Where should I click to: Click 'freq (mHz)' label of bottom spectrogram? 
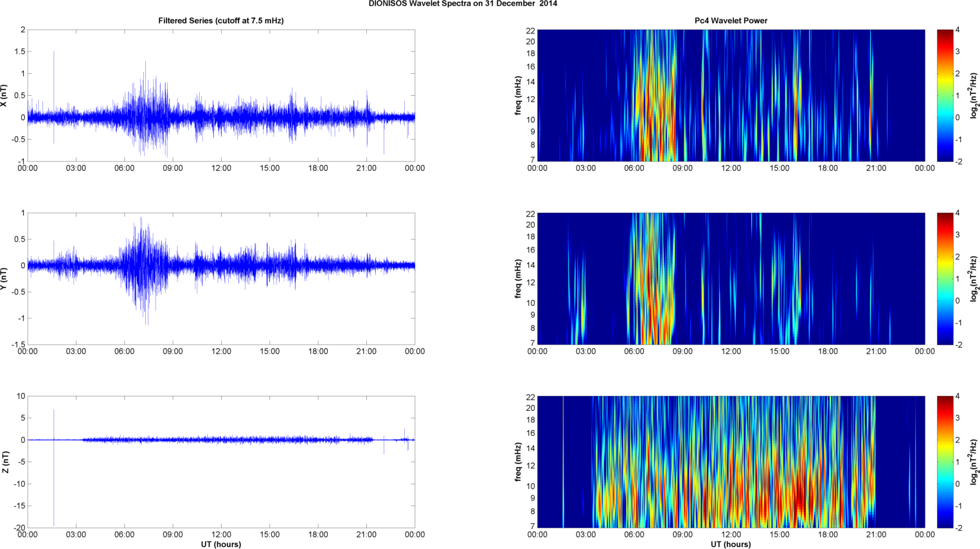tap(518, 462)
